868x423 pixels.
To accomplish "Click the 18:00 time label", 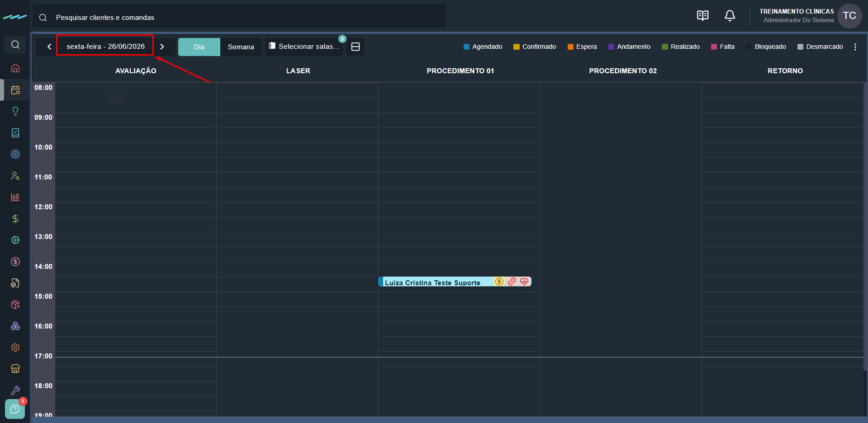I will (43, 386).
